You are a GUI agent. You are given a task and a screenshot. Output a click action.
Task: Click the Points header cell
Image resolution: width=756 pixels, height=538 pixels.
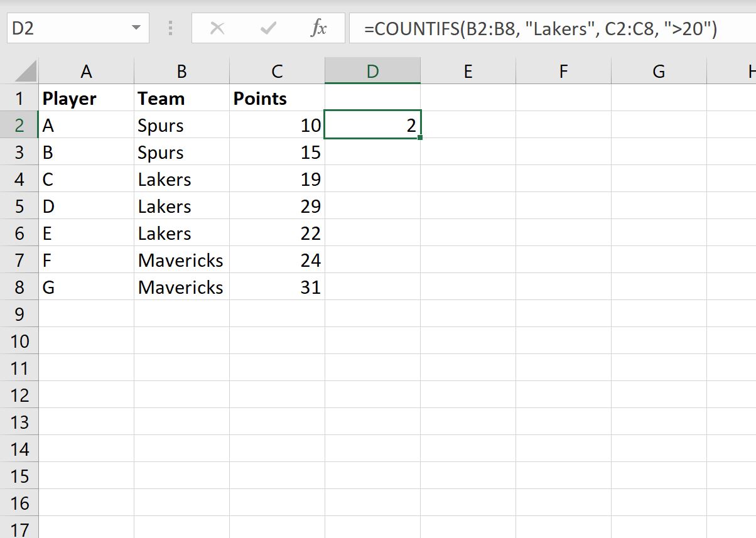click(x=277, y=98)
